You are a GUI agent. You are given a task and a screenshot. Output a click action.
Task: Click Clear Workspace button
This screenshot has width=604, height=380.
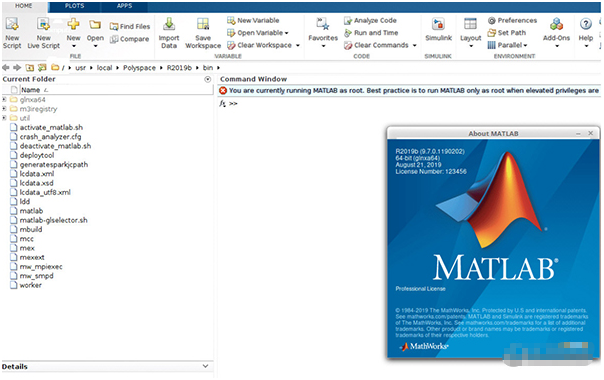259,45
